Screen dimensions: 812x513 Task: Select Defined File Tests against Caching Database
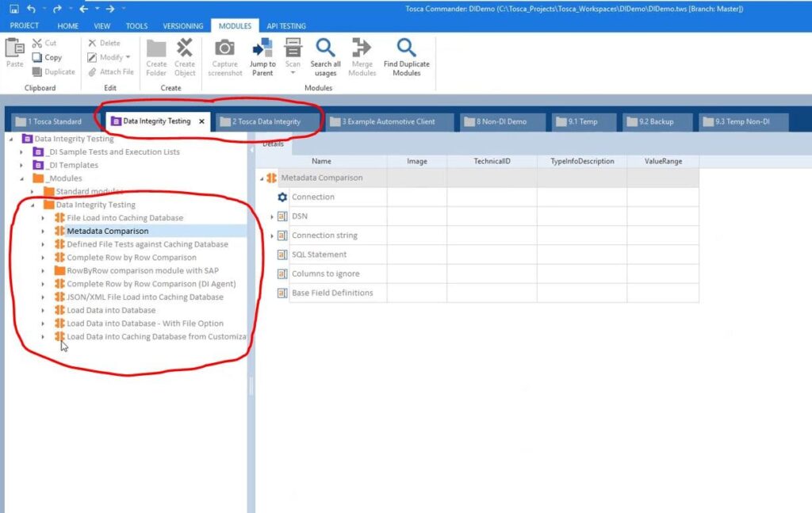point(147,244)
